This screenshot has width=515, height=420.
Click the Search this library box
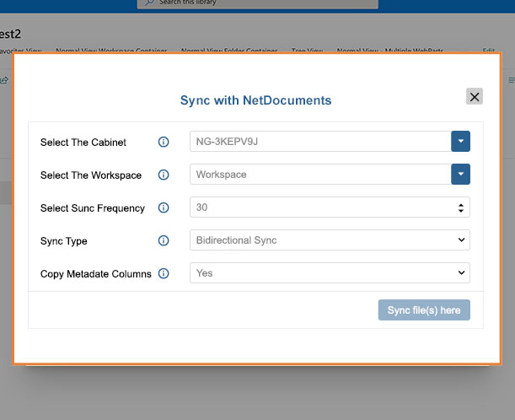(x=258, y=3)
